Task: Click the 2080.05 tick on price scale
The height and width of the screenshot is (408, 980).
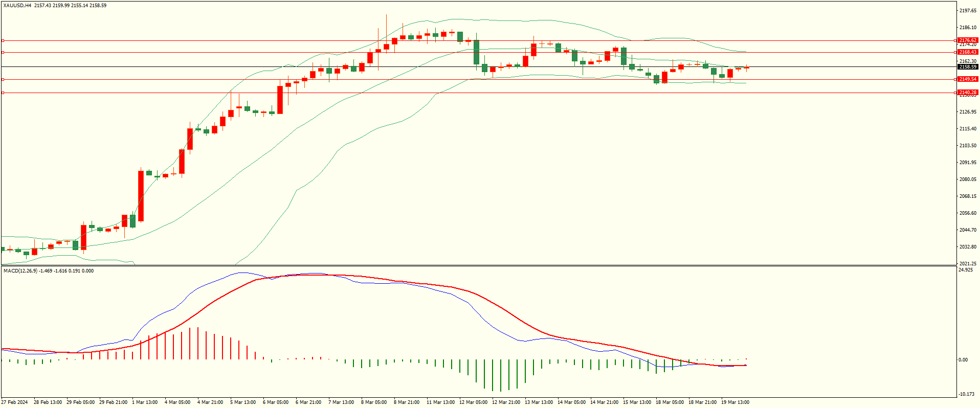Action: click(968, 179)
